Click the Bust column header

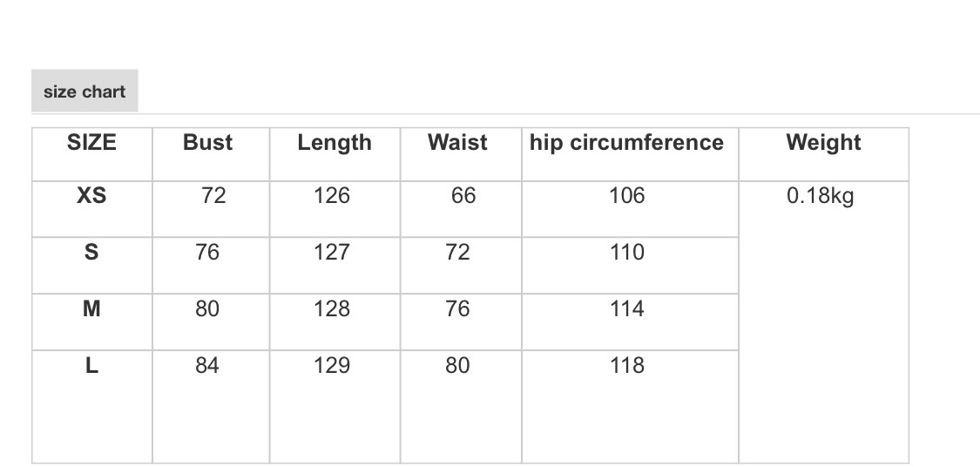[x=208, y=143]
